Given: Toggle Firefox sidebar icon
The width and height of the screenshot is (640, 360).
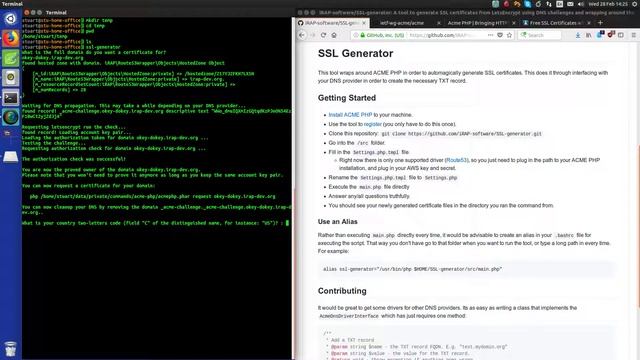Looking at the screenshot, I should click(620, 35).
